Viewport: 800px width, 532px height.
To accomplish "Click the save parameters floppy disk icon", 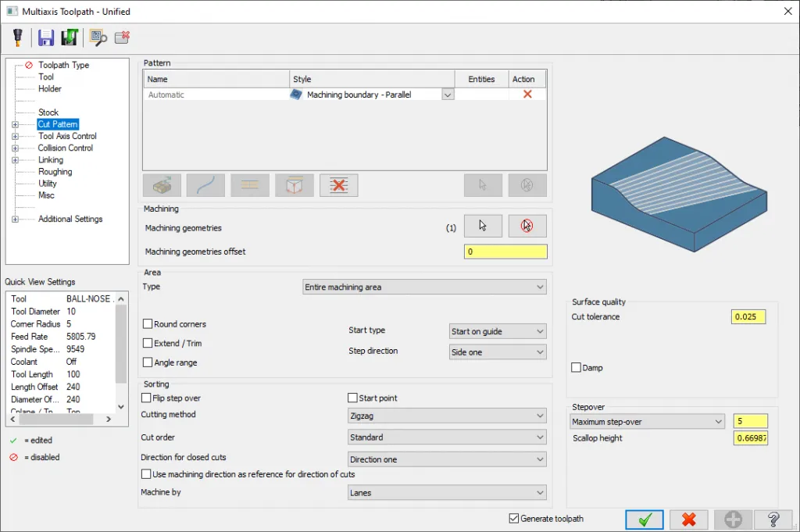I will point(46,37).
